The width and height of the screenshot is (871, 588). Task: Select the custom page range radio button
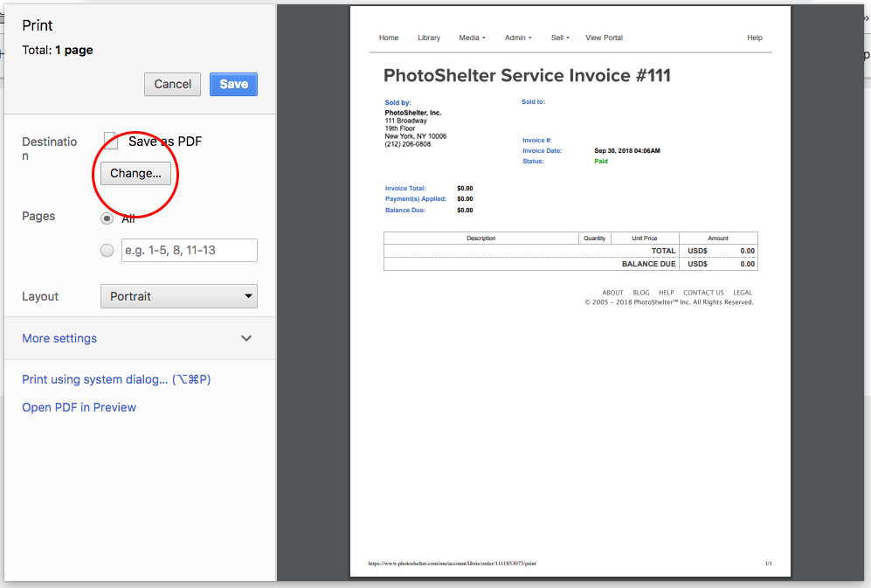(x=107, y=250)
